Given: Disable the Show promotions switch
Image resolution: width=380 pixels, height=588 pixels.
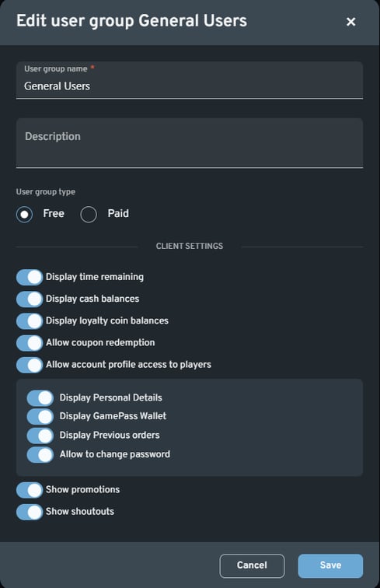Looking at the screenshot, I should (x=30, y=490).
